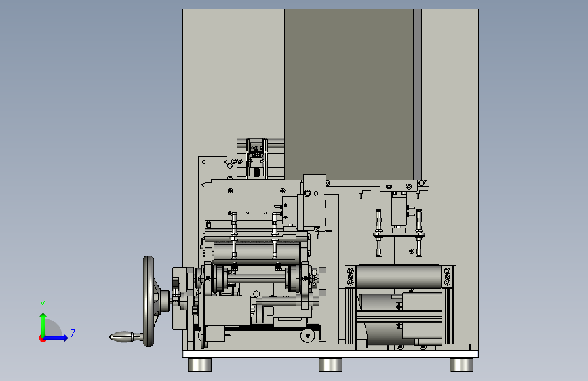
Task: Click the blue Z axis arrow of the triad
Action: point(56,338)
